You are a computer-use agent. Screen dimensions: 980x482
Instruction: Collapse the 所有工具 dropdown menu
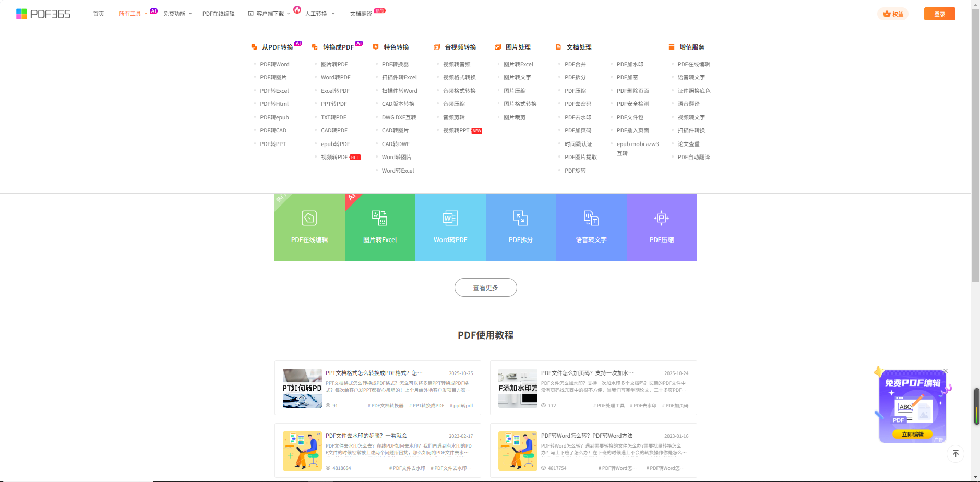click(x=133, y=14)
